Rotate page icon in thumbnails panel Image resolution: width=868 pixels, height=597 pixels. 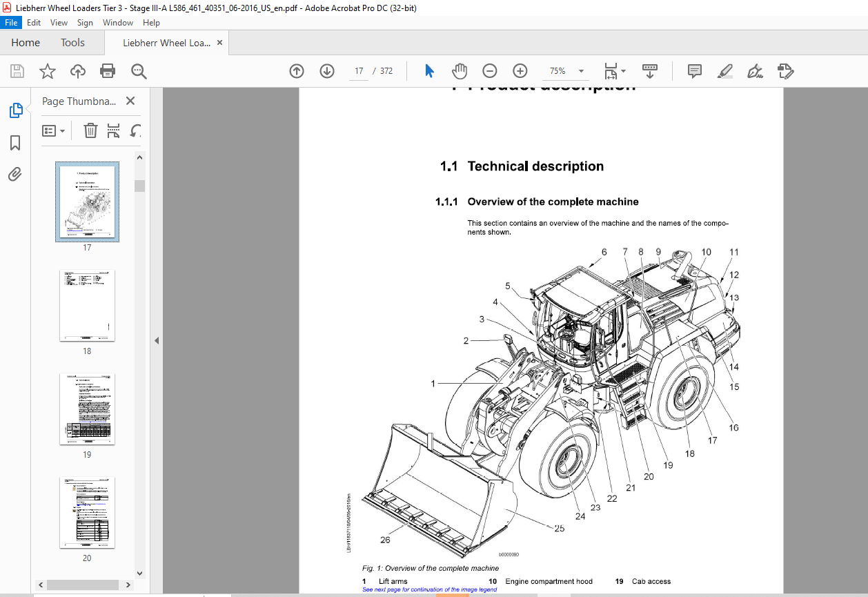(x=136, y=130)
